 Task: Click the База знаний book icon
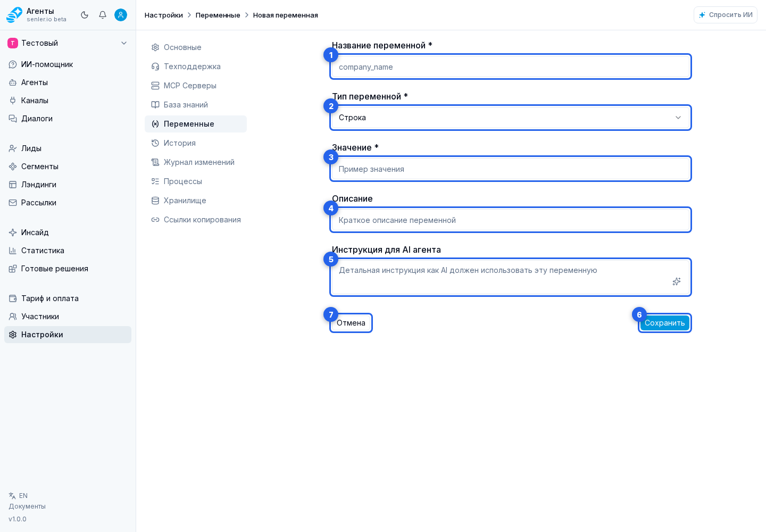(155, 105)
